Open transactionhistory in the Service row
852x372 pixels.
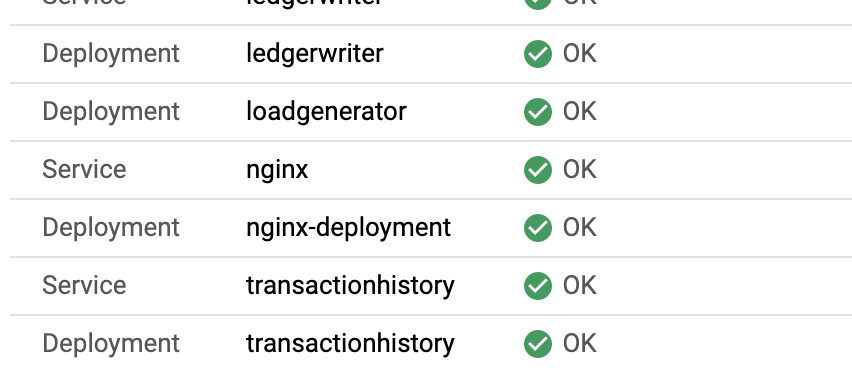pos(350,286)
